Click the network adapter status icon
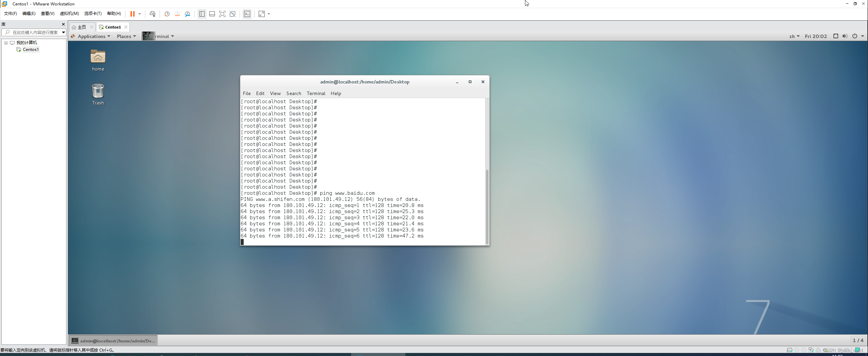Image resolution: width=868 pixels, height=356 pixels. click(811, 350)
